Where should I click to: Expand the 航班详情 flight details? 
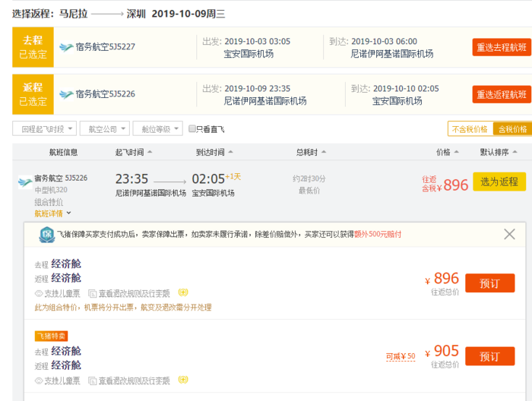(53, 213)
